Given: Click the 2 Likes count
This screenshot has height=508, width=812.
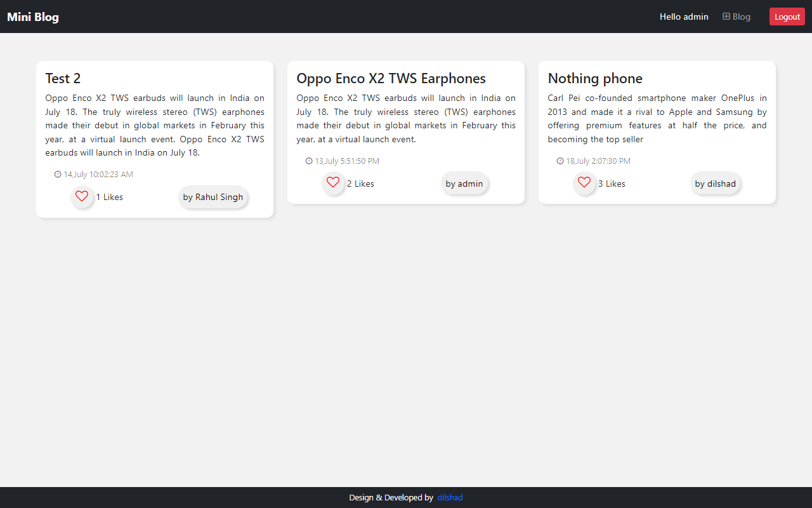Looking at the screenshot, I should tap(360, 184).
